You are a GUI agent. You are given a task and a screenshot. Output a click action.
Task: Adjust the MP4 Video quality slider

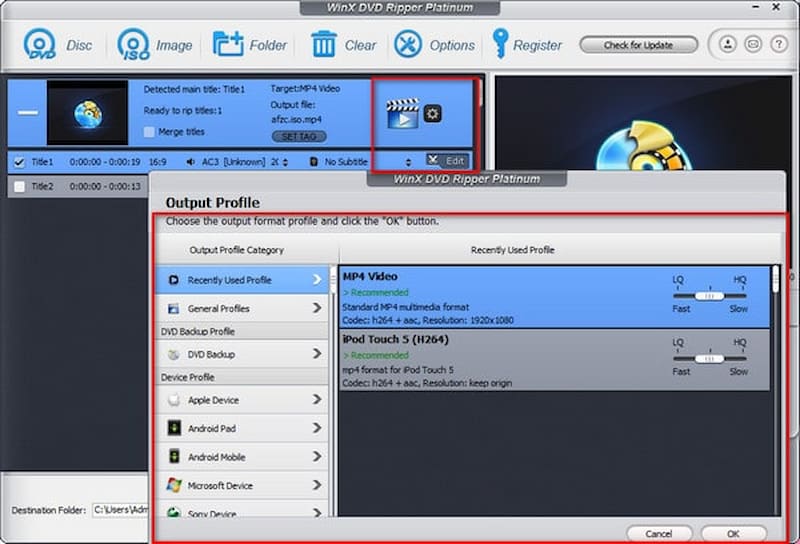click(x=710, y=295)
